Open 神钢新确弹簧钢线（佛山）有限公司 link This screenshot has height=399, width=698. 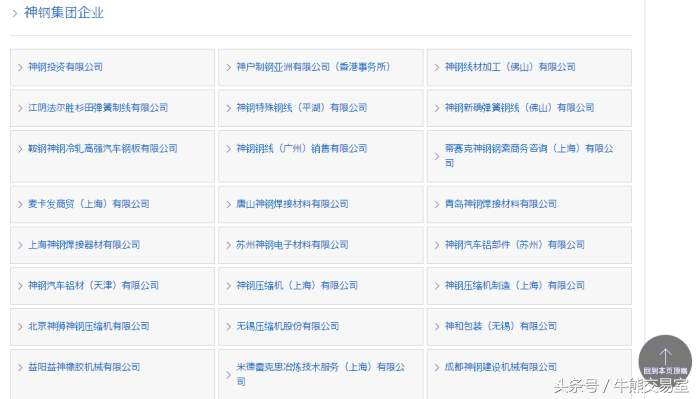[x=519, y=108]
